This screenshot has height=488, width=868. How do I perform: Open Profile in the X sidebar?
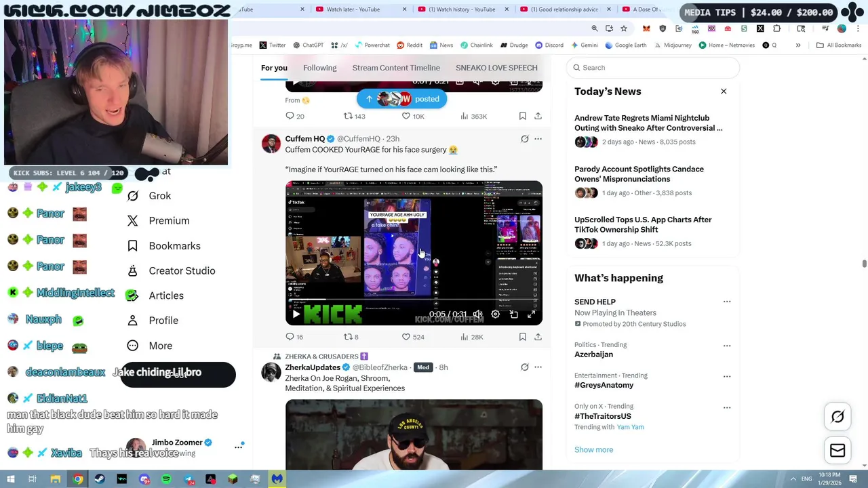click(x=153, y=321)
